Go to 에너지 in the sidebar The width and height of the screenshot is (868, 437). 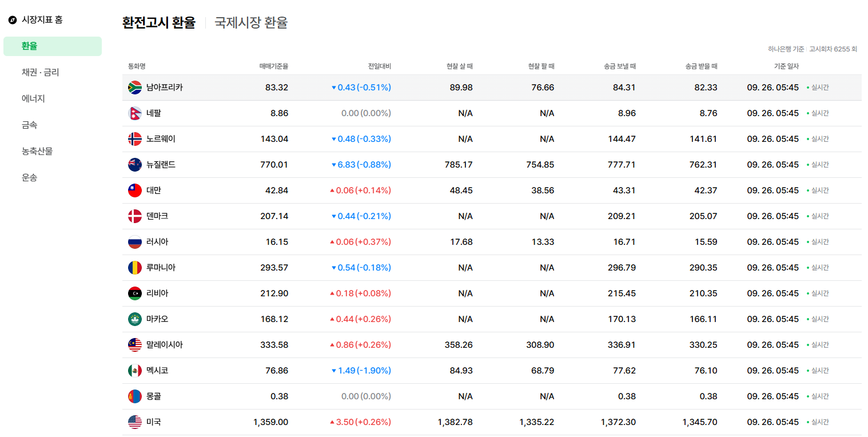(x=33, y=99)
